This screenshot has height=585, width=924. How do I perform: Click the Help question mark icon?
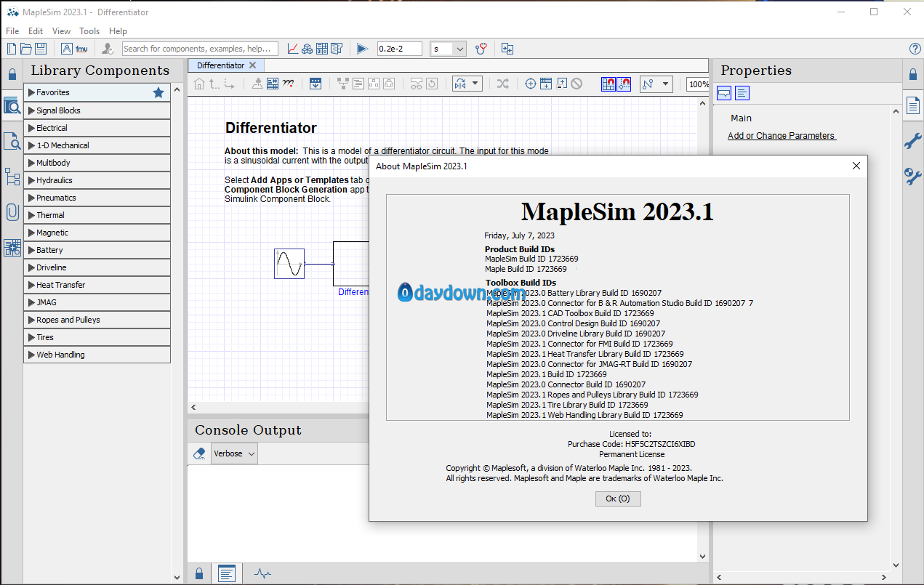pos(915,49)
